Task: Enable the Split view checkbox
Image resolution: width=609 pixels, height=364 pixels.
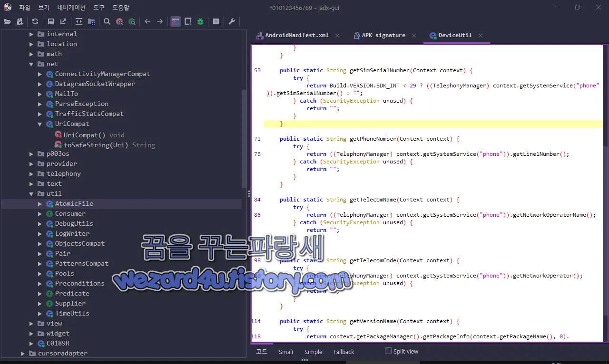Action: point(388,351)
